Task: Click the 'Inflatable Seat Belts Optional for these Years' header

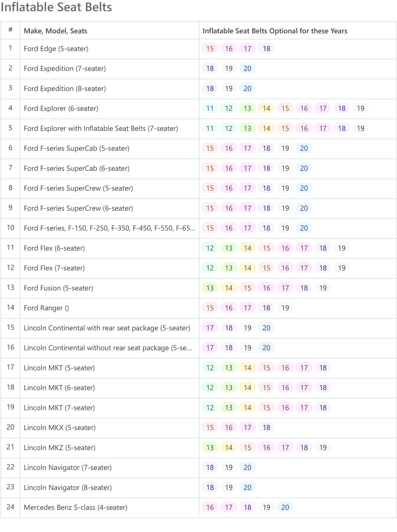Action: pyautogui.click(x=275, y=31)
